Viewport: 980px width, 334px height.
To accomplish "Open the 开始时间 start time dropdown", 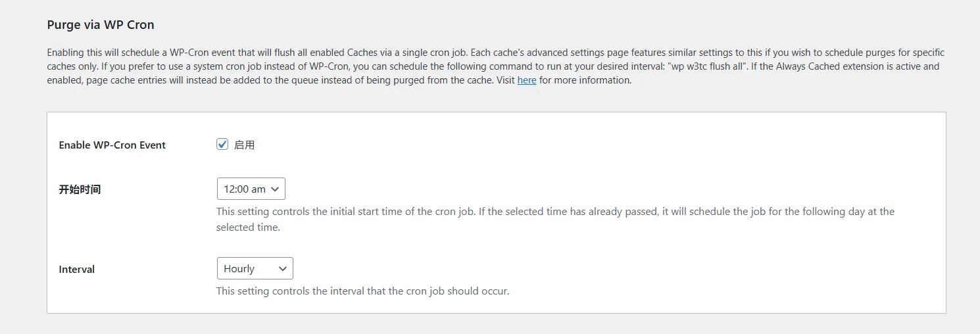I will click(251, 189).
